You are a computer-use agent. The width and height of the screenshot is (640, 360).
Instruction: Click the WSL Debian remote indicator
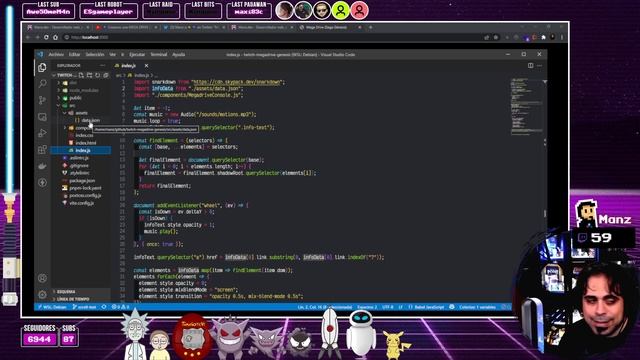(52, 307)
